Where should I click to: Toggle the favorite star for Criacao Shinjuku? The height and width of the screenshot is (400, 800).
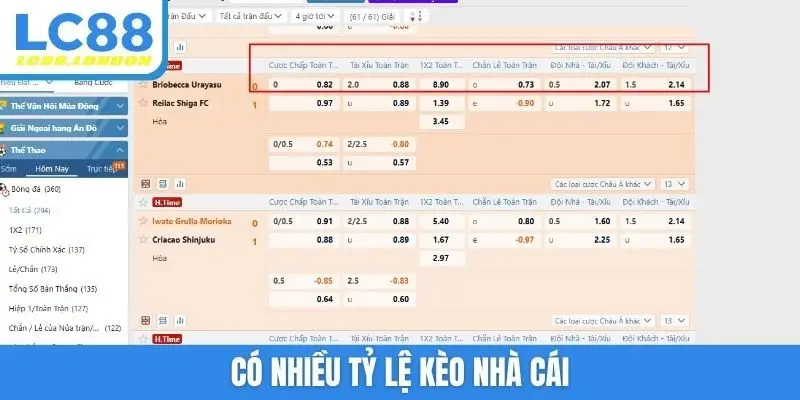click(x=143, y=240)
